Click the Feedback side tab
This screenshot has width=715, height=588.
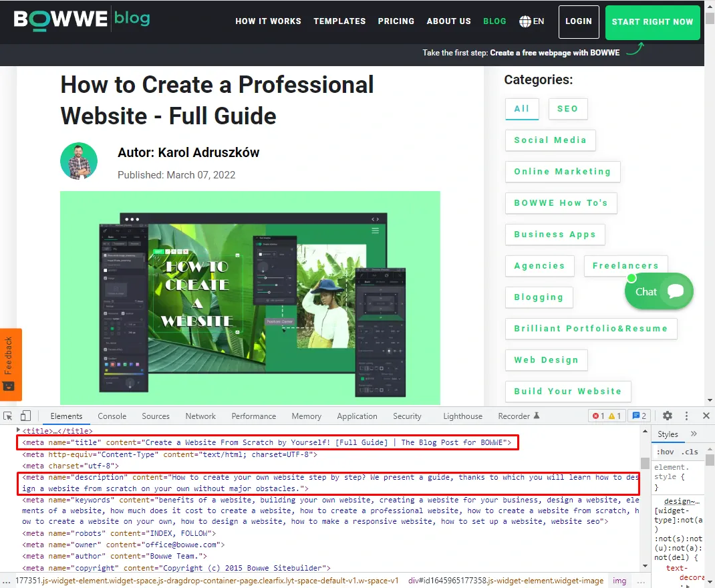pyautogui.click(x=11, y=364)
